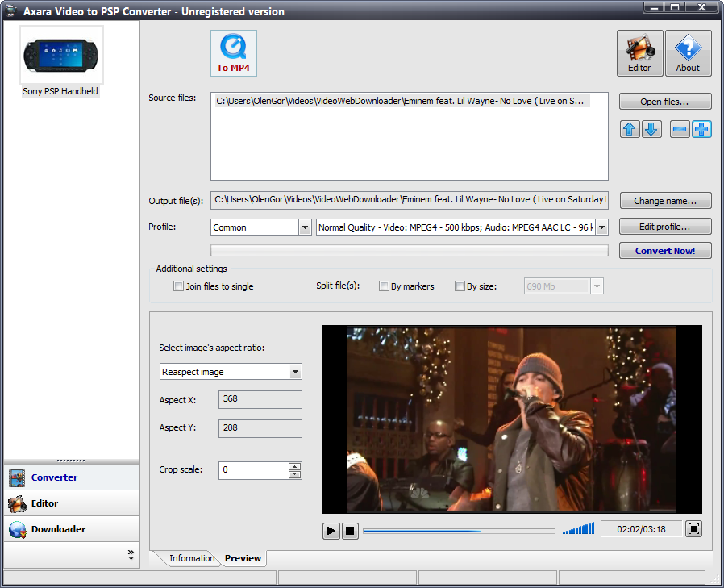Expand the Common profile dropdown
The image size is (724, 588).
pyautogui.click(x=305, y=227)
